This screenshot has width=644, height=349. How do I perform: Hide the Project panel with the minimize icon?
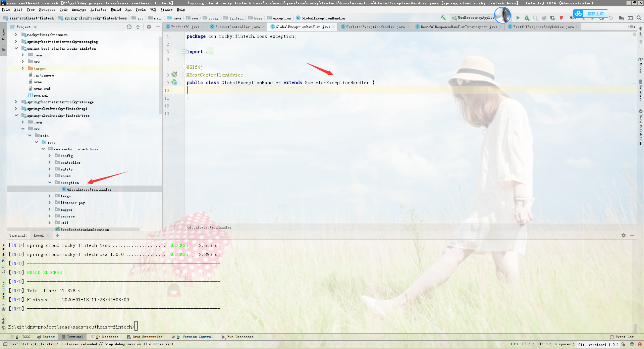(x=158, y=27)
